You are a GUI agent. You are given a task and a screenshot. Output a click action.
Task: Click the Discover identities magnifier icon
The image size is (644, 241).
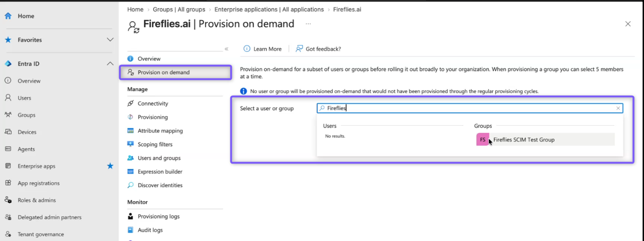point(130,185)
